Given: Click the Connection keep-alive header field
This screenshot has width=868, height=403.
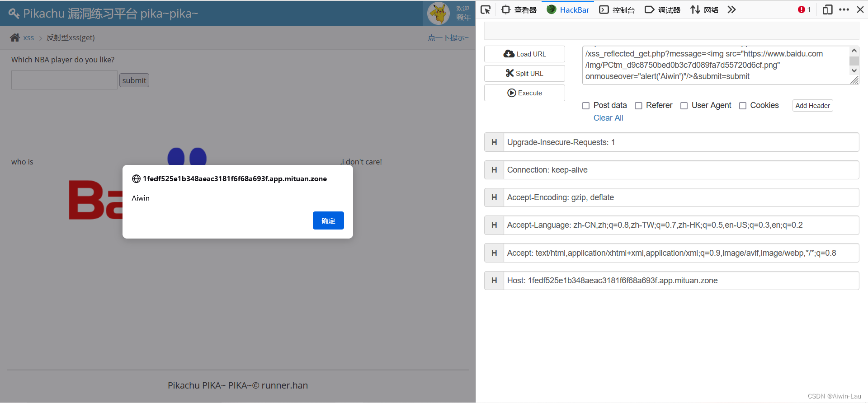Looking at the screenshot, I should pos(681,170).
